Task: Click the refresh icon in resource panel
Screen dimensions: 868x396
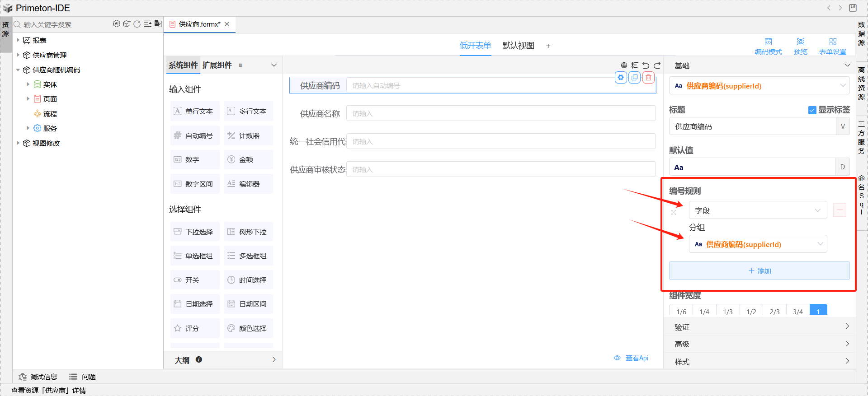Action: (137, 24)
